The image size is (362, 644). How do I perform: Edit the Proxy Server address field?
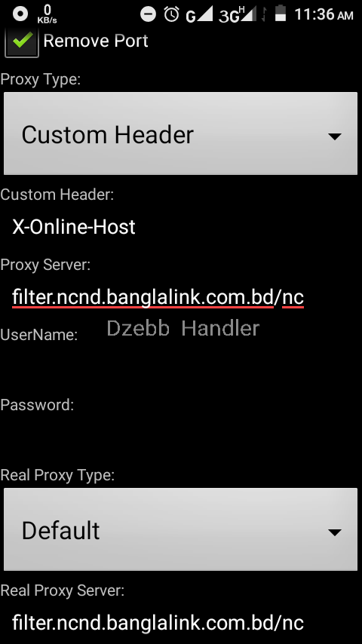coord(181,297)
